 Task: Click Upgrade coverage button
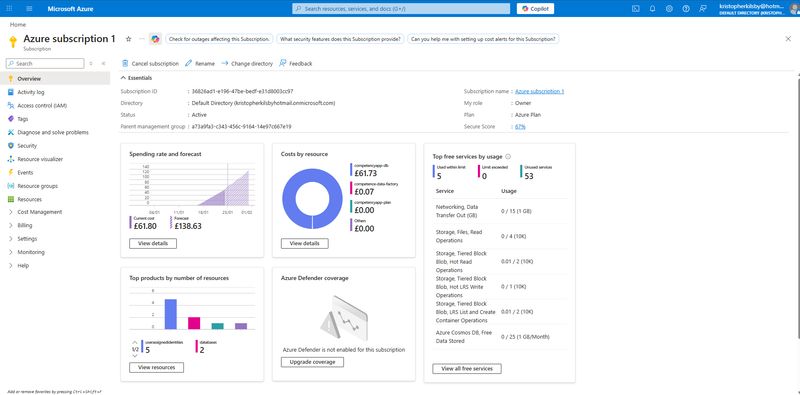(312, 362)
